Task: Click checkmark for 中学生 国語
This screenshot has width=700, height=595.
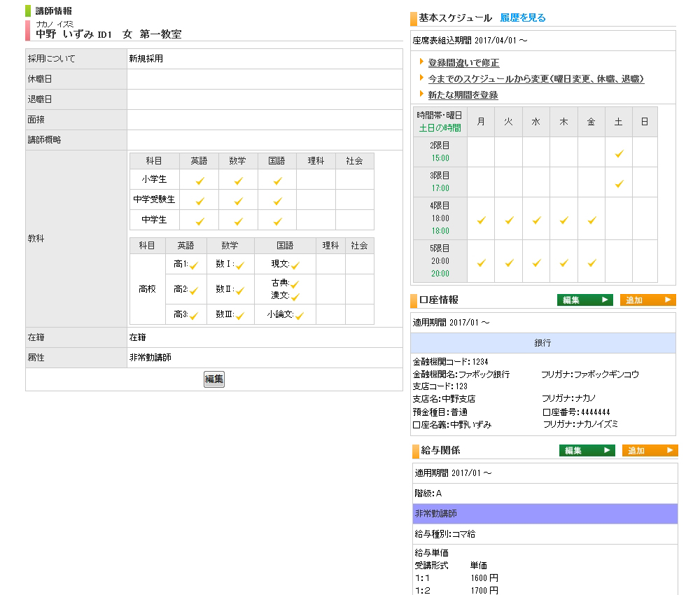Action: [x=278, y=221]
